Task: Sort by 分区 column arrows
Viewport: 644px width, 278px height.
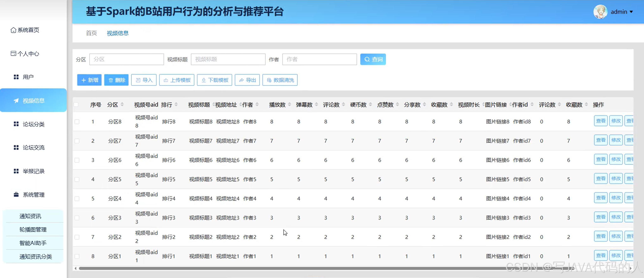Action: (122, 105)
